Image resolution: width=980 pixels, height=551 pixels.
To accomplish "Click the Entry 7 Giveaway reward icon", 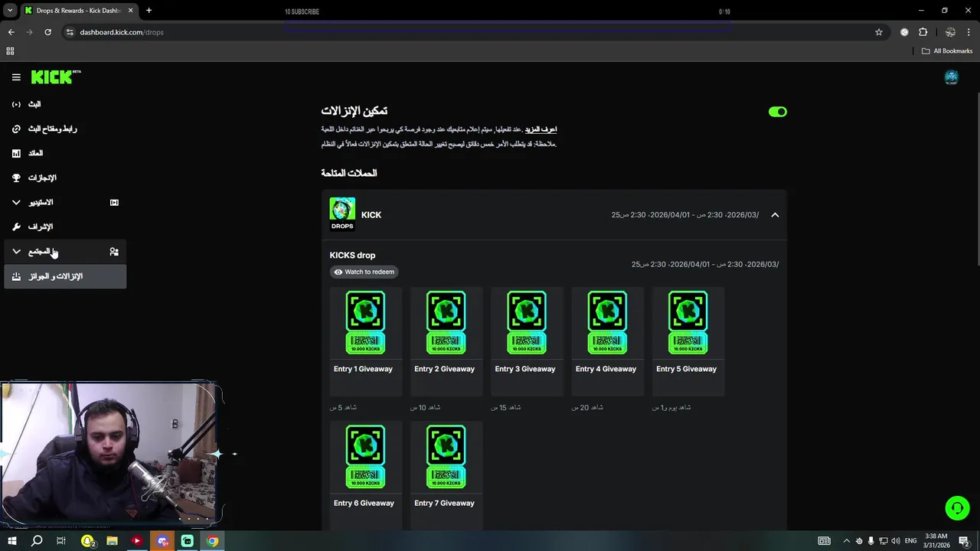I will 446,456.
